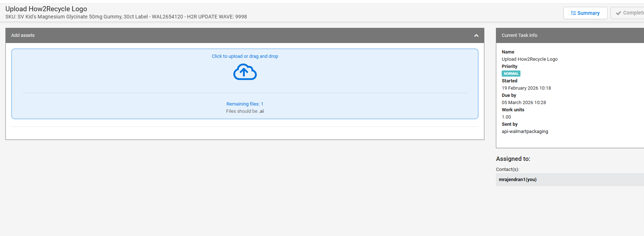644x236 pixels.
Task: Click the cloud upload icon
Action: click(x=245, y=72)
